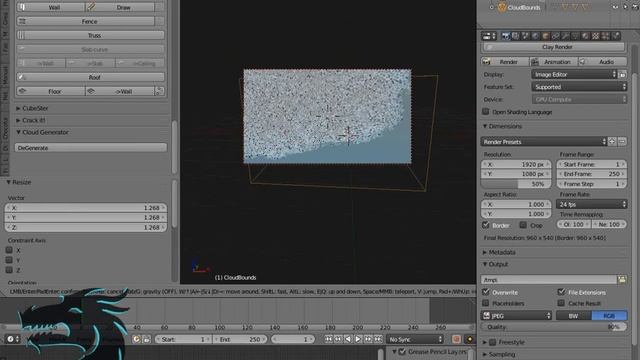Image resolution: width=640 pixels, height=360 pixels.
Task: Click the Audio button
Action: tap(602, 62)
